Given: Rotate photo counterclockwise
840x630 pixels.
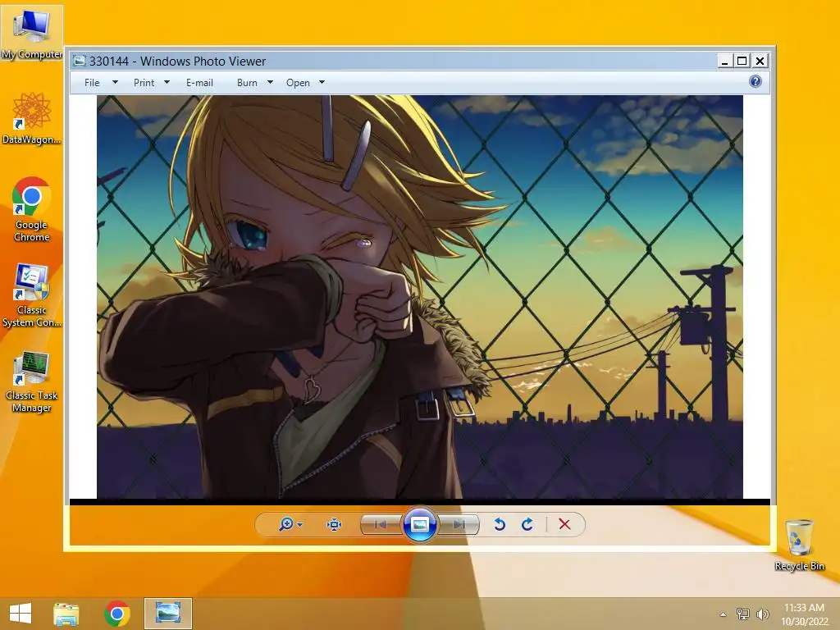Looking at the screenshot, I should (500, 524).
